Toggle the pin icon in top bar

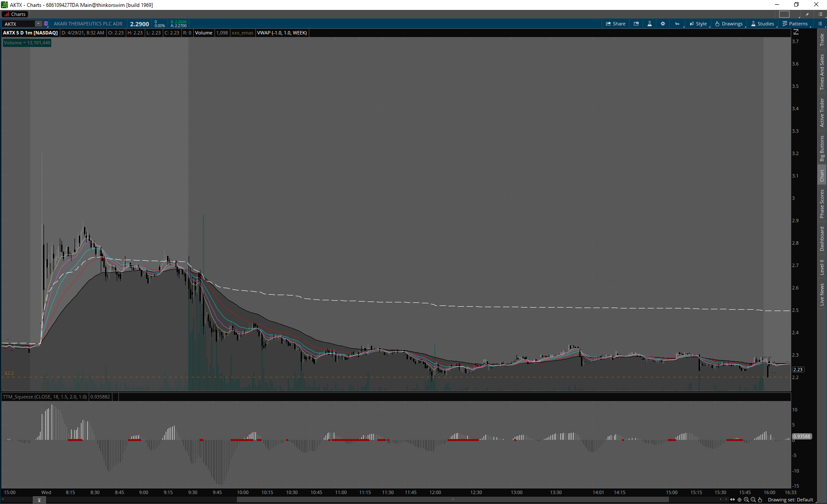pyautogui.click(x=807, y=14)
